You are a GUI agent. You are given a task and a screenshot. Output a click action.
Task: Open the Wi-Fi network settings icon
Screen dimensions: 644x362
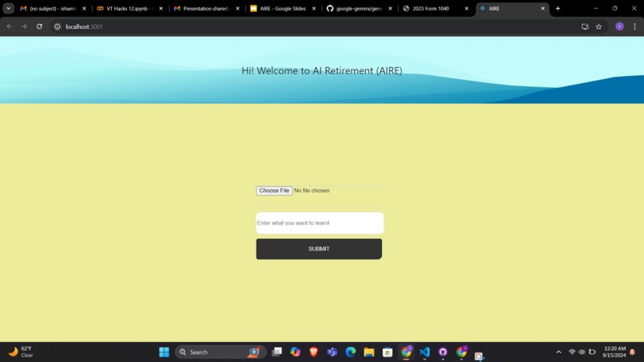572,352
